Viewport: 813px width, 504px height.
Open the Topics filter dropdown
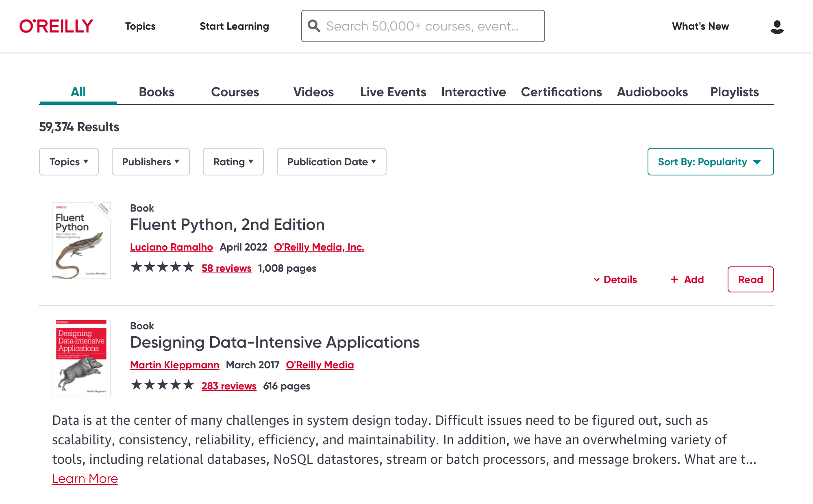point(69,162)
